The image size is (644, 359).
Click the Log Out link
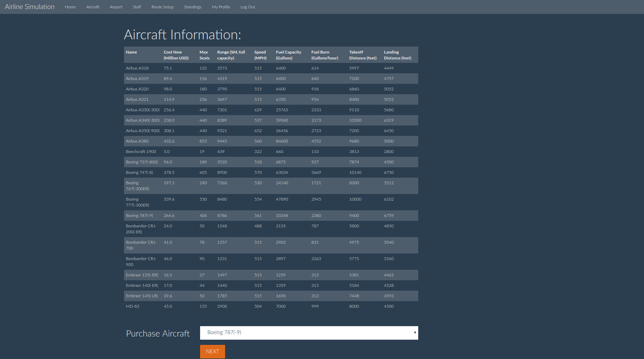248,7
